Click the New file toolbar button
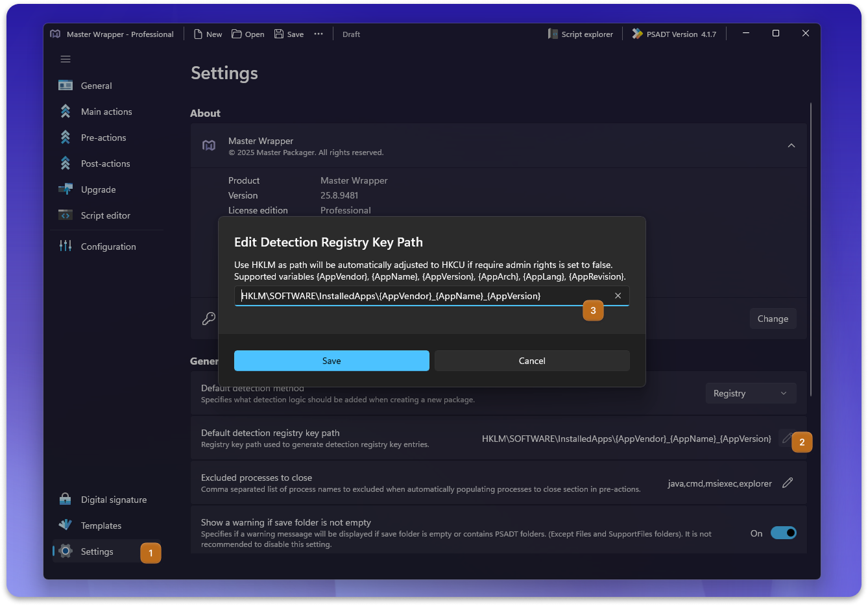Image resolution: width=868 pixels, height=606 pixels. click(x=208, y=34)
